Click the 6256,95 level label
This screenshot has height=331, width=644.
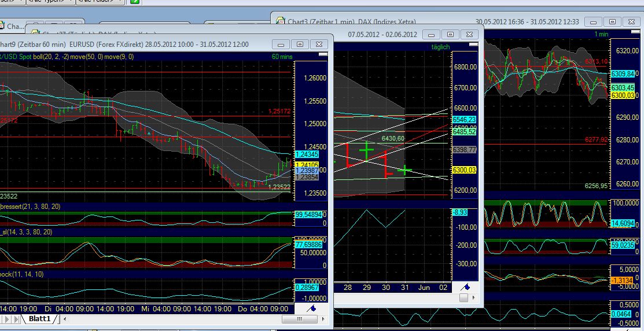596,186
